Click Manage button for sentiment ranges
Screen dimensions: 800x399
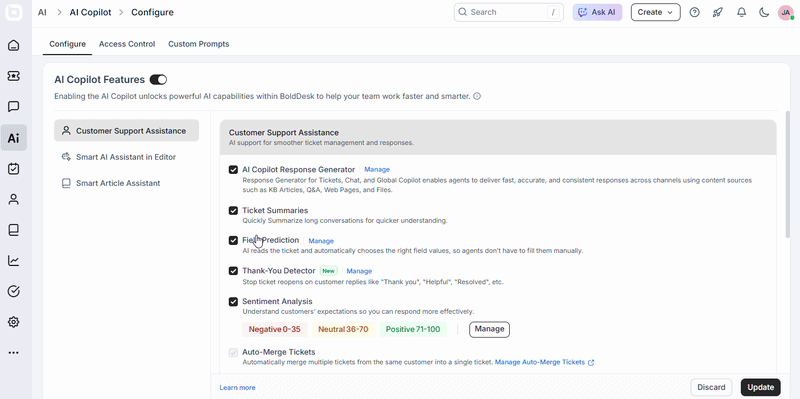click(x=489, y=329)
